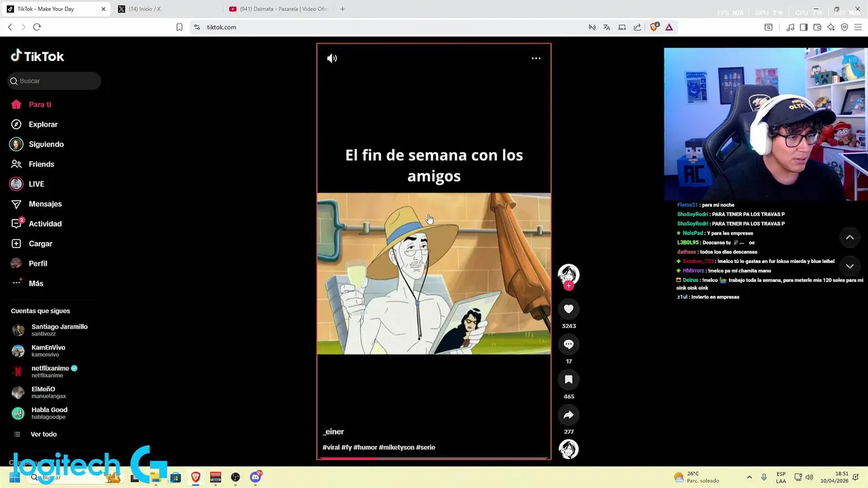Click the #humor hashtag
Image resolution: width=868 pixels, height=488 pixels.
365,447
